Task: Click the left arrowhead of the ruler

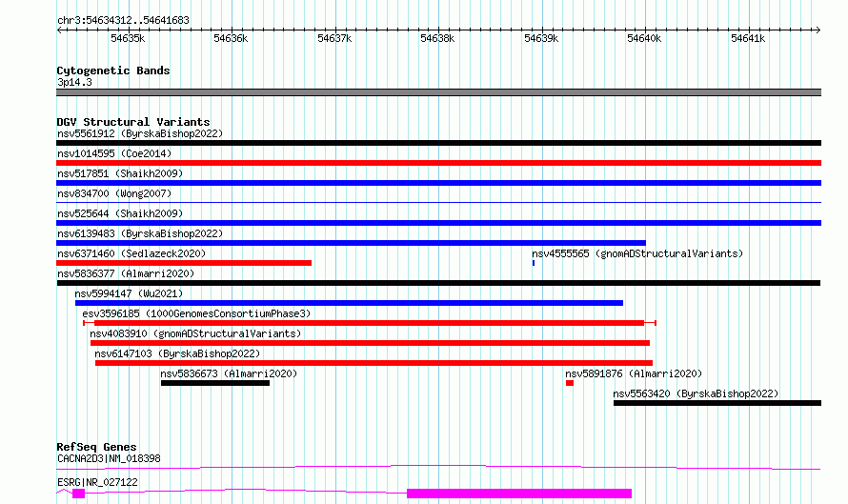Action: (x=59, y=30)
